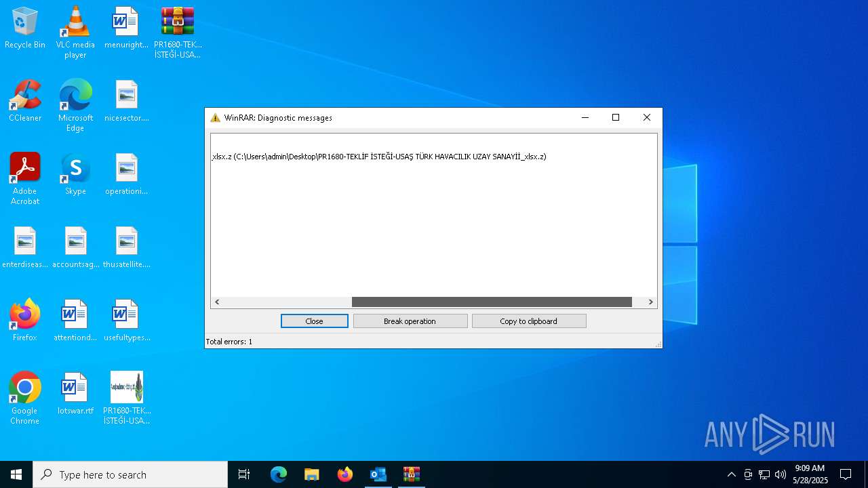This screenshot has height=488, width=868.
Task: Click the horizontal scrollbar right arrow
Action: (x=650, y=302)
